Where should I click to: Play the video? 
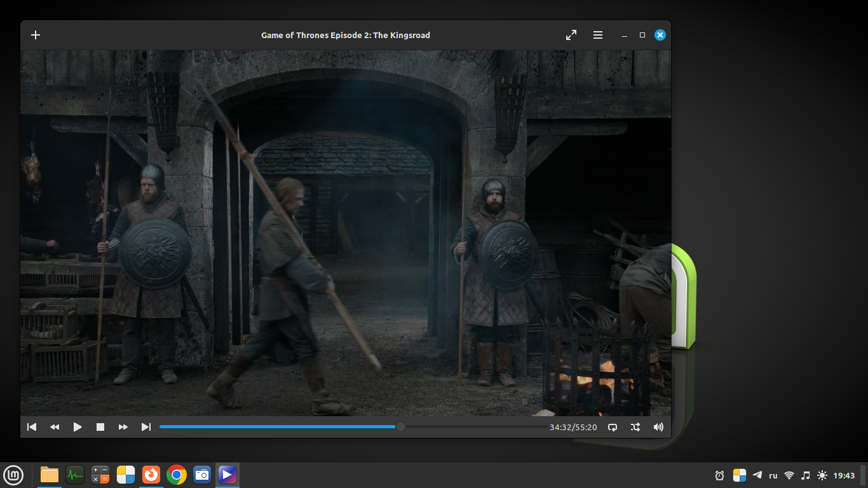pos(78,427)
